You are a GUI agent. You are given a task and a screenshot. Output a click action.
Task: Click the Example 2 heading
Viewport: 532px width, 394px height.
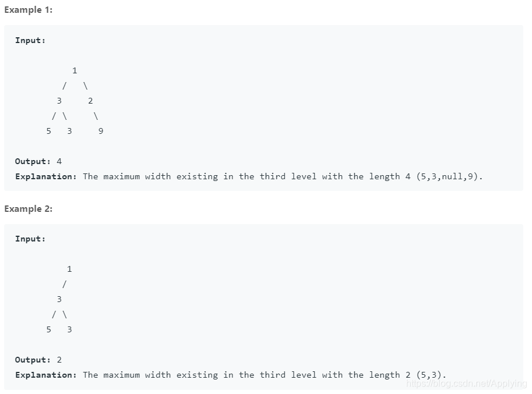pos(29,209)
